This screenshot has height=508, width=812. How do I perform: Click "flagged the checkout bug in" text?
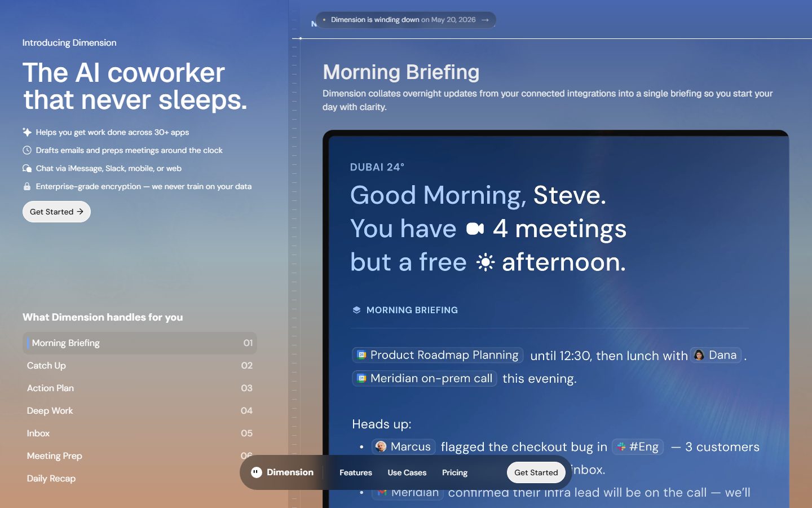(x=524, y=447)
